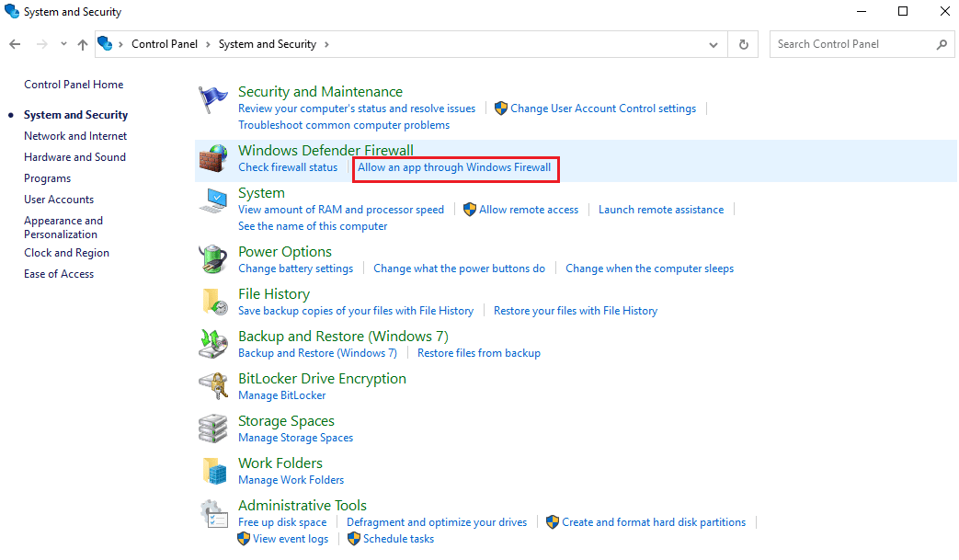Image resolution: width=959 pixels, height=560 pixels.
Task: Open See the name of this computer
Action: click(313, 225)
